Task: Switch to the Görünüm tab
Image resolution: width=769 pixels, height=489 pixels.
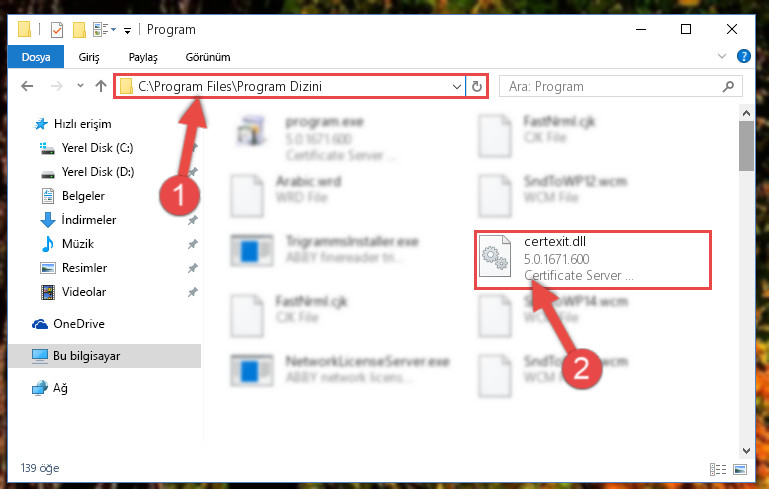Action: tap(208, 57)
